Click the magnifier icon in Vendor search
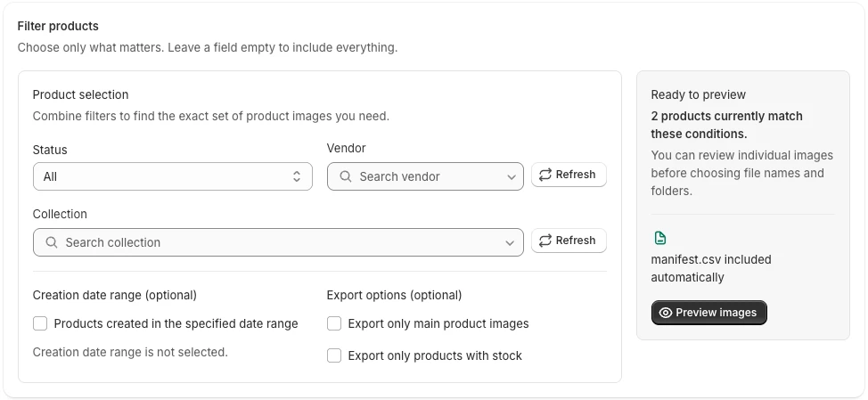 tap(346, 176)
